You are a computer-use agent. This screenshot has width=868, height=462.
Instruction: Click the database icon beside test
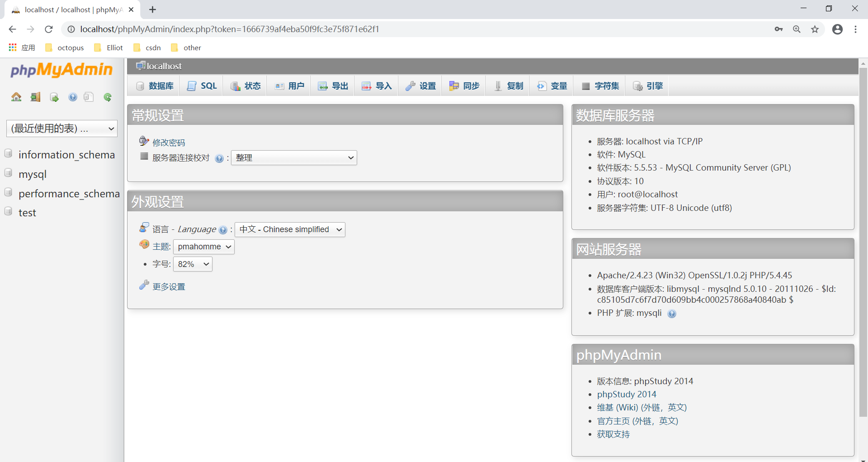point(8,211)
